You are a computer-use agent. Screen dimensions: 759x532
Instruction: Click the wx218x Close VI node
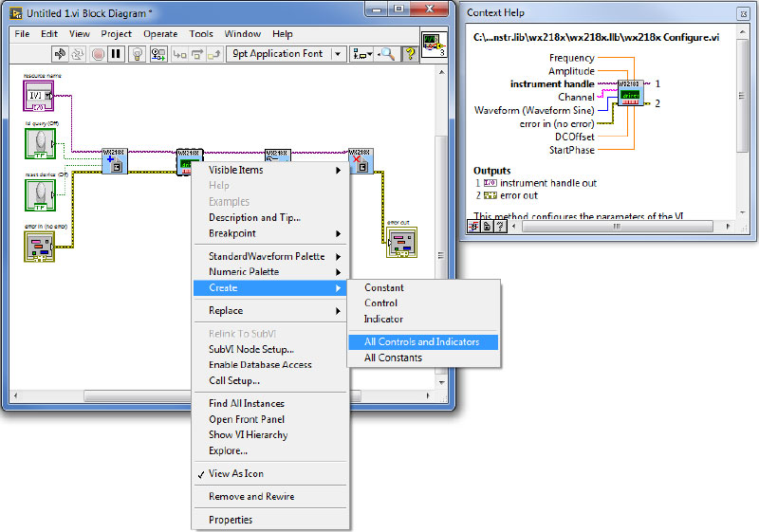tap(360, 161)
